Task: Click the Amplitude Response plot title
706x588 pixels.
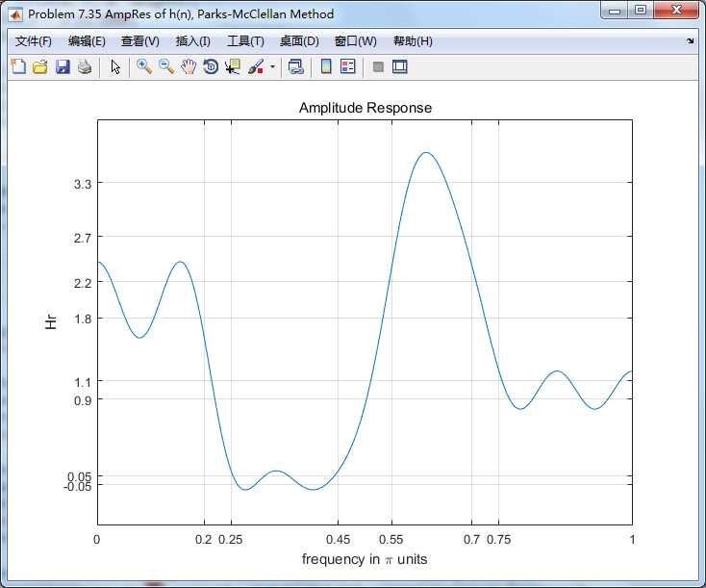Action: pyautogui.click(x=365, y=108)
